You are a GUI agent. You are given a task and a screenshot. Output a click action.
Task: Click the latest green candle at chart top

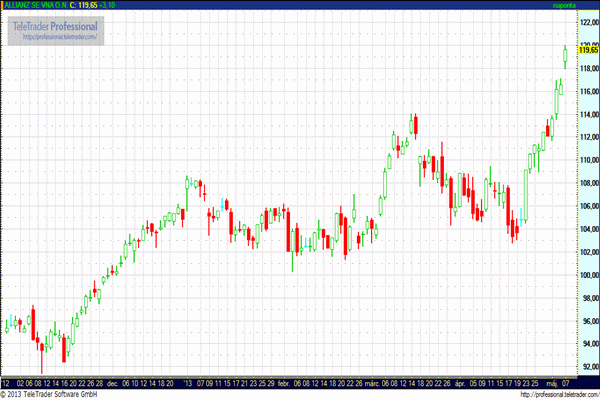(565, 55)
